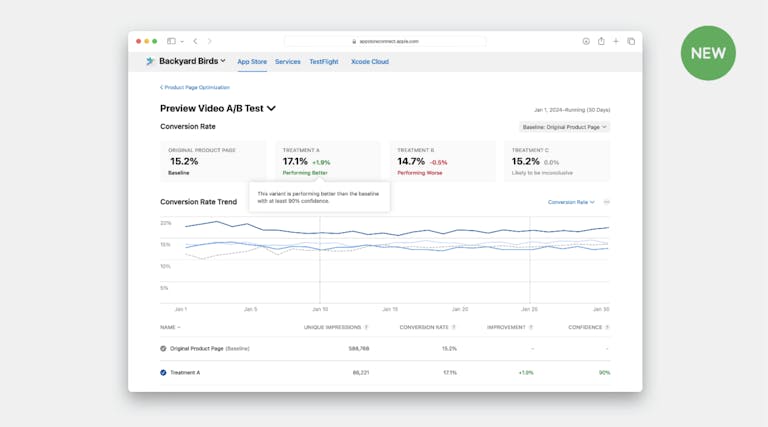Go back to Product Page Optimization
The height and width of the screenshot is (427, 768).
coord(195,87)
